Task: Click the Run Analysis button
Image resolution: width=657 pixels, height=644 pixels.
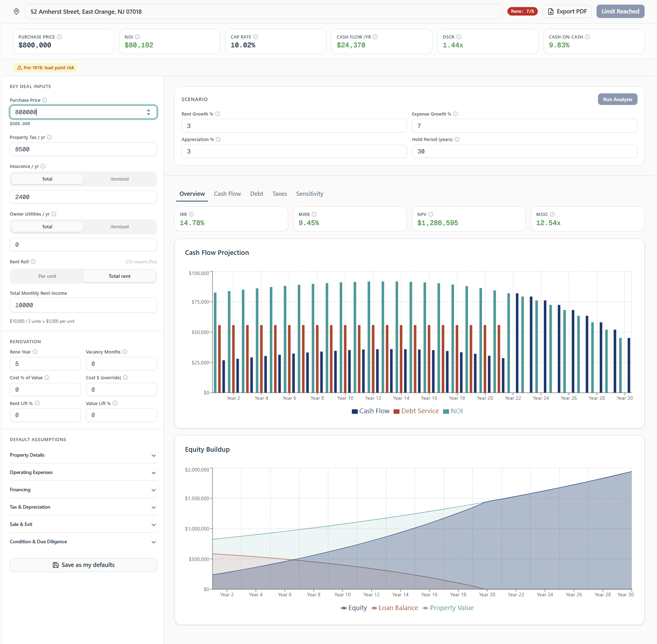Action: pyautogui.click(x=617, y=99)
